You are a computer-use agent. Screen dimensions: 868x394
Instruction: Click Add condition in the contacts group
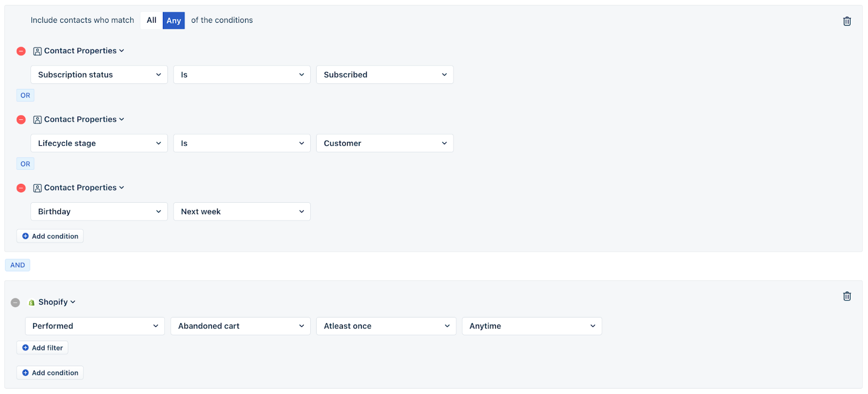point(50,236)
